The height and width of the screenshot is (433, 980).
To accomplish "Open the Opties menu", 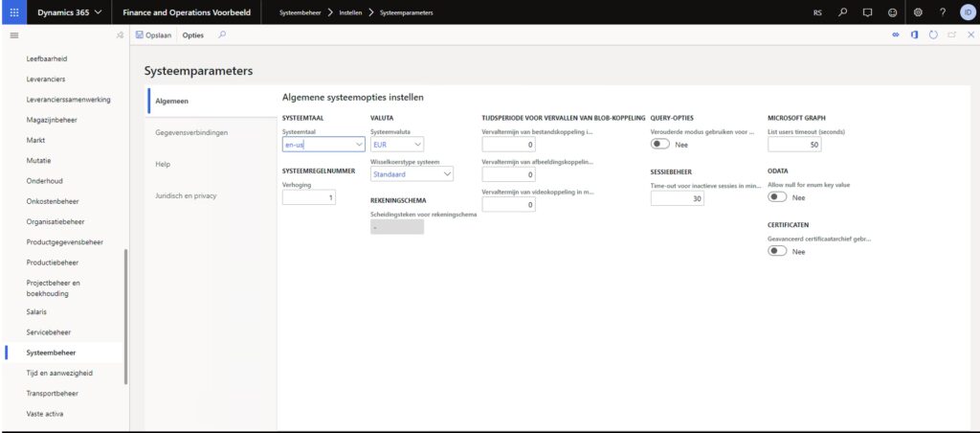I will [193, 35].
